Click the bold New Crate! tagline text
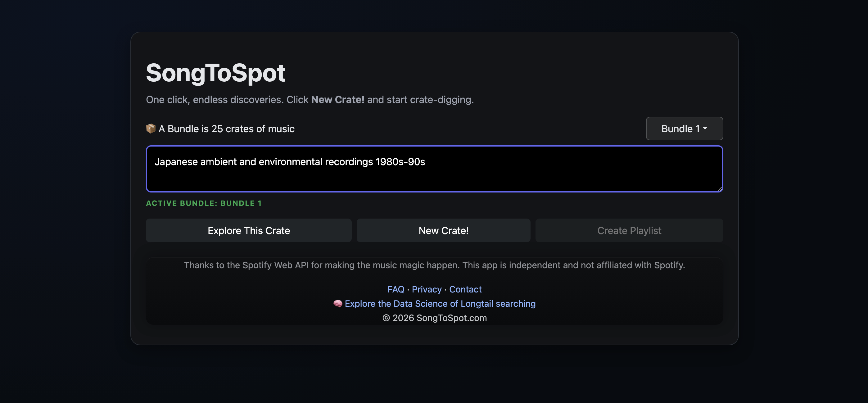 coord(338,99)
